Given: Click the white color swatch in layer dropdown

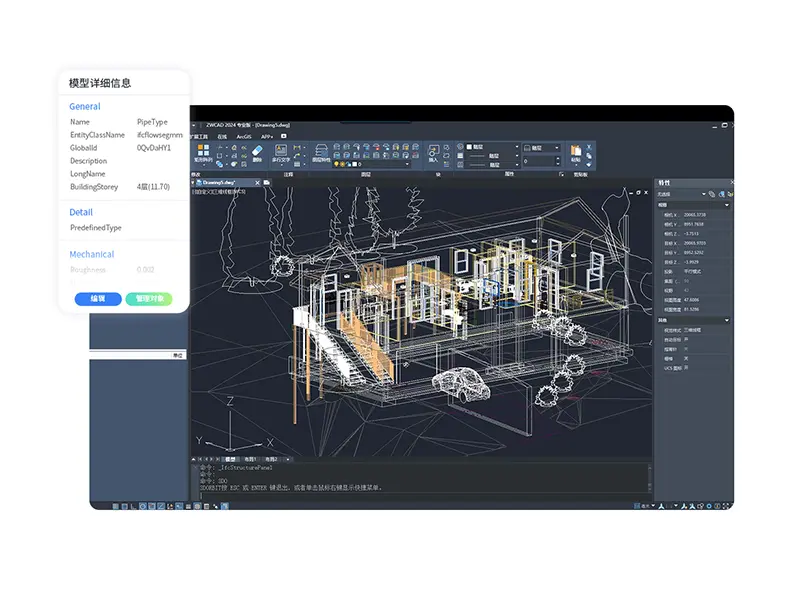Looking at the screenshot, I should tap(354, 164).
